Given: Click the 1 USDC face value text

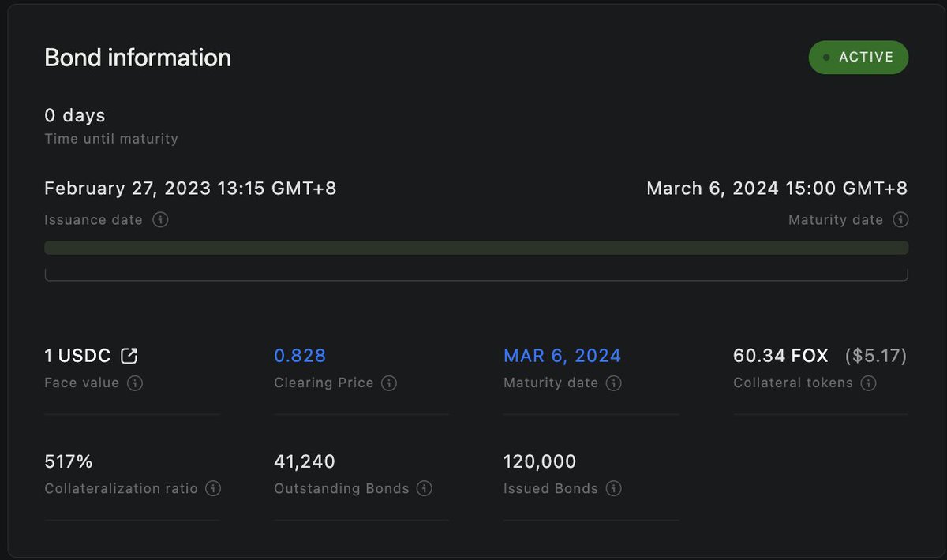Looking at the screenshot, I should click(x=77, y=356).
